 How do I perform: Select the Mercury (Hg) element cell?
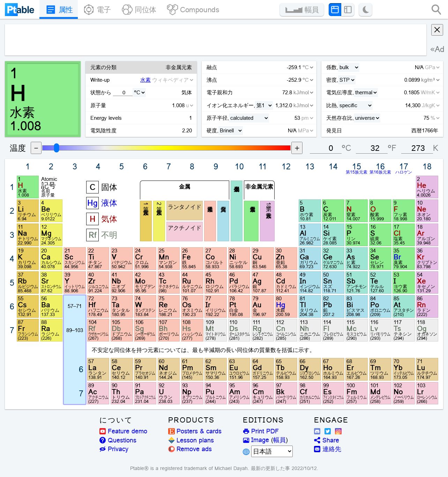tap(286, 306)
